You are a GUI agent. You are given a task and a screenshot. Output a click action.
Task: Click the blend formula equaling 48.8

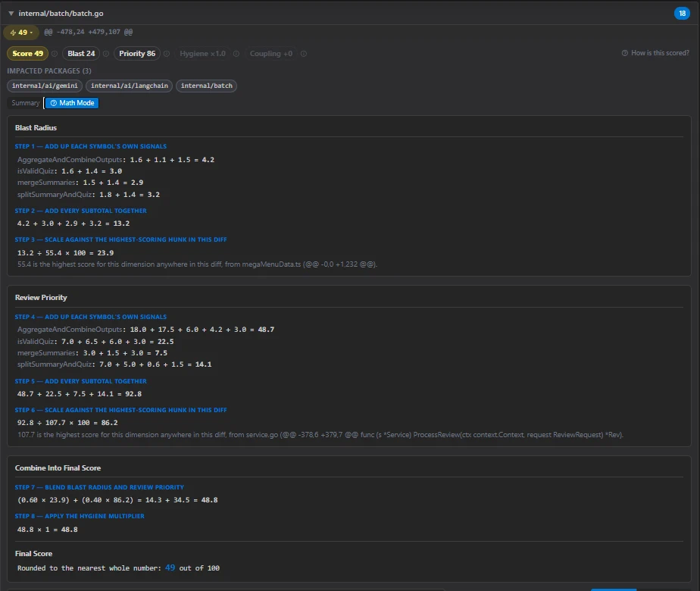pos(117,500)
